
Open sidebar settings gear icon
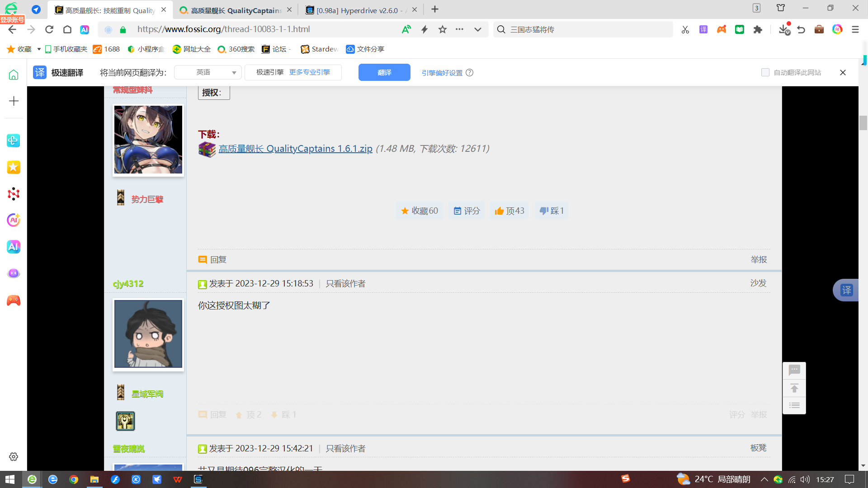pyautogui.click(x=14, y=457)
